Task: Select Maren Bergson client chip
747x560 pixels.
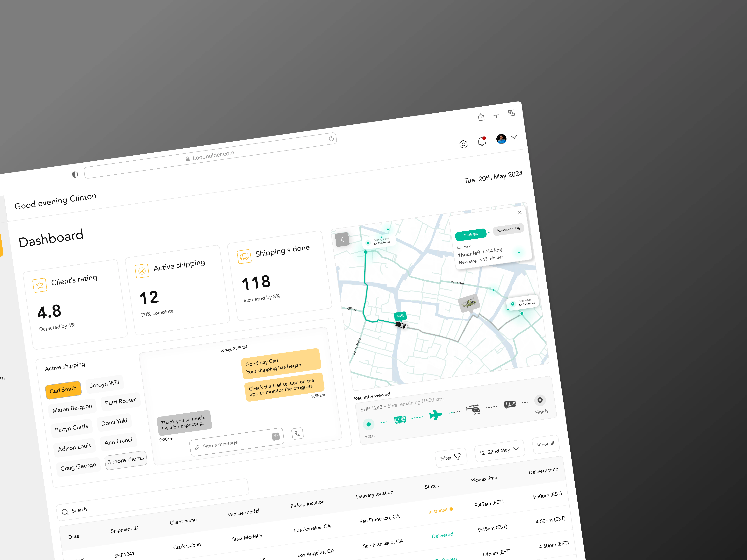Action: (x=72, y=408)
